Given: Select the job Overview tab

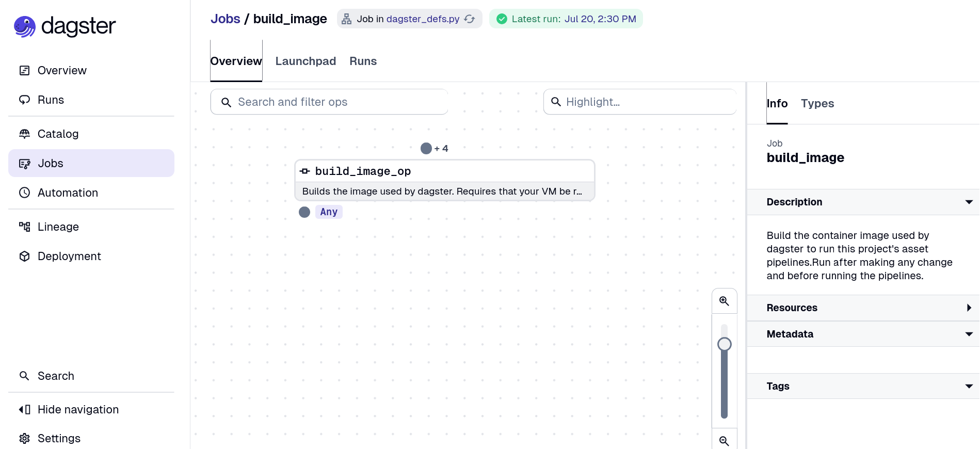Looking at the screenshot, I should pyautogui.click(x=236, y=61).
